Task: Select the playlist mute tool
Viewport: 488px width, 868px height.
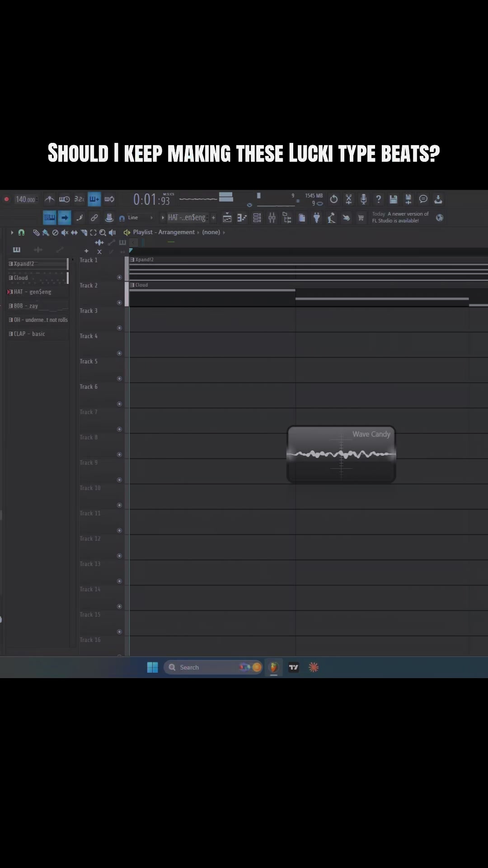Action: pos(65,232)
